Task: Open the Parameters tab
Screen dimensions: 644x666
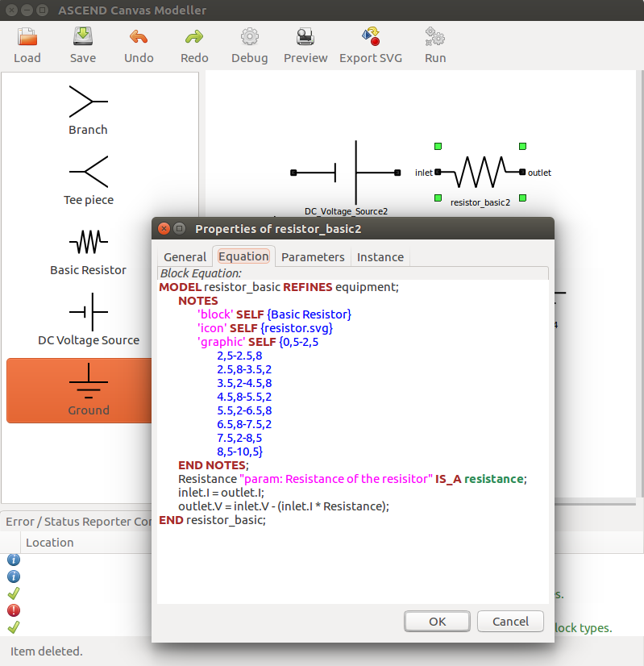Action: 313,257
